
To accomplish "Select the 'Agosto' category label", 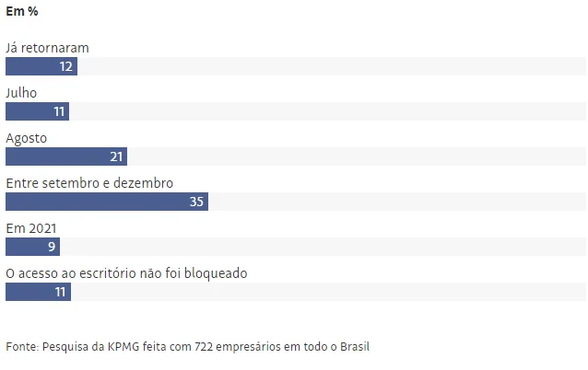I will [x=26, y=139].
